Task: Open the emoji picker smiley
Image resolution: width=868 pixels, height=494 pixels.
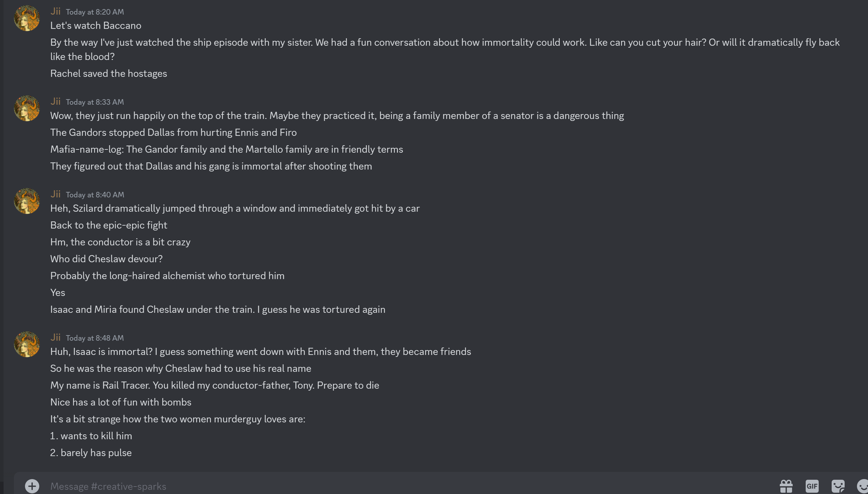Action: (x=862, y=486)
